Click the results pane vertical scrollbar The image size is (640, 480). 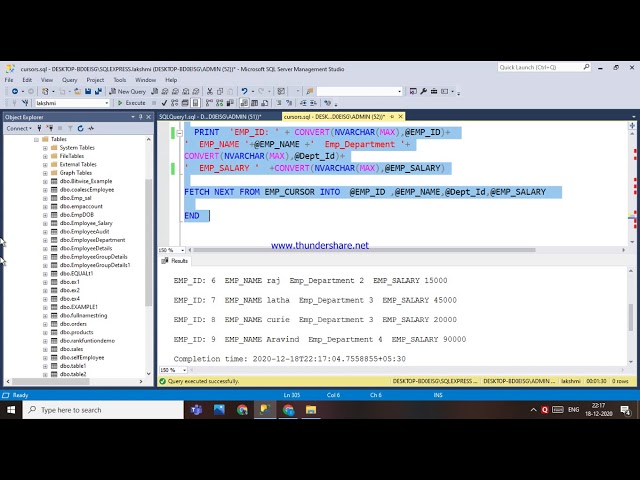(632, 317)
